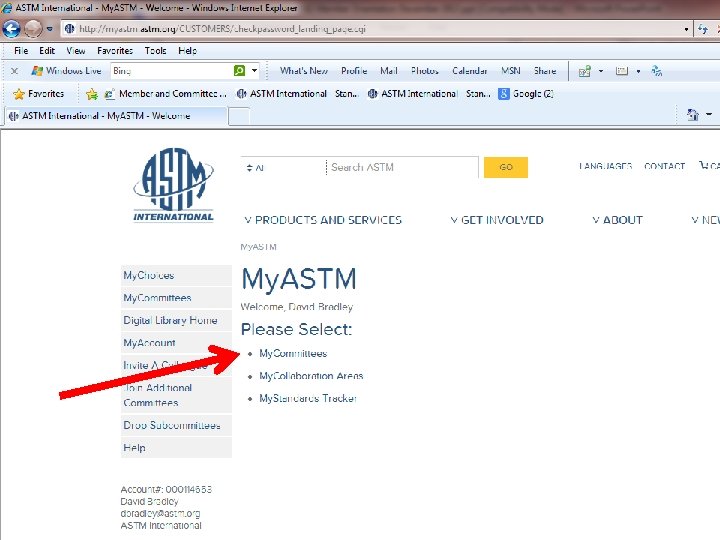The image size is (720, 540).
Task: Click the translate icon in Windows Live toolbar
Action: pyautogui.click(x=657, y=71)
